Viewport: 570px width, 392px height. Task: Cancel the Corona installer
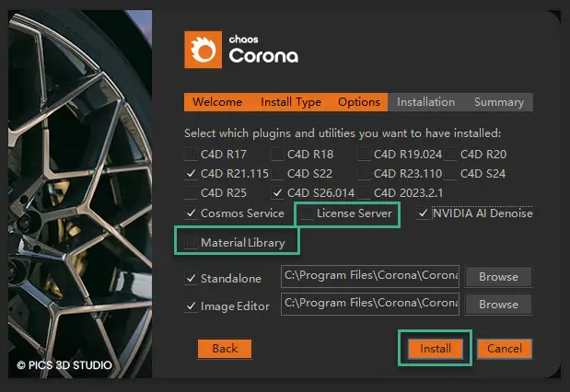tap(505, 349)
